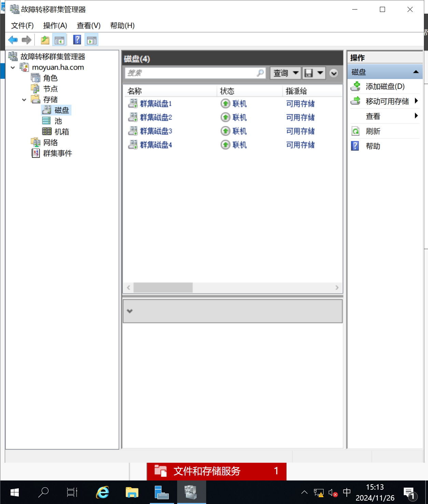Image resolution: width=428 pixels, height=504 pixels.
Task: Collapse the 存储 storage tree node
Action: (24, 100)
